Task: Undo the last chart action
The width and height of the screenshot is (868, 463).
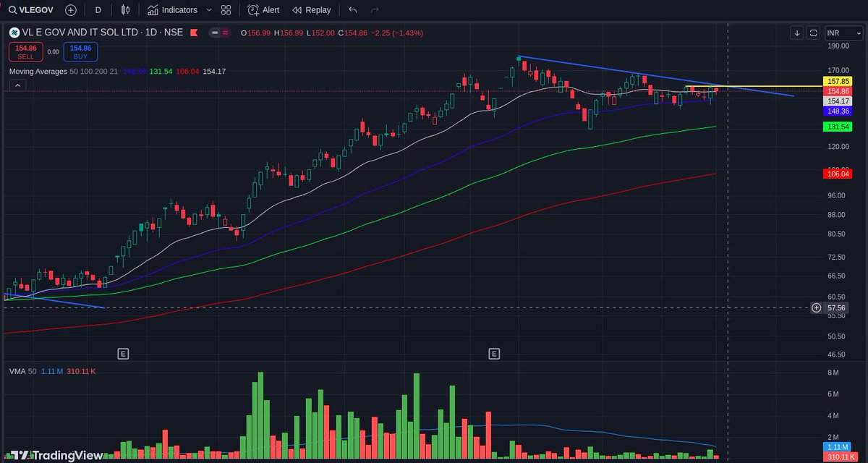Action: coord(352,9)
